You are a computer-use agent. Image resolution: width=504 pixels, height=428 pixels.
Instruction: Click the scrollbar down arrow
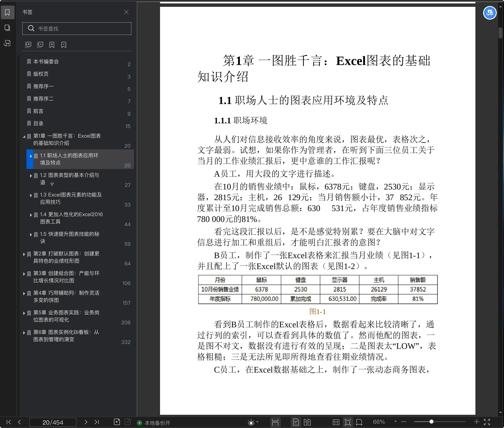500,412
